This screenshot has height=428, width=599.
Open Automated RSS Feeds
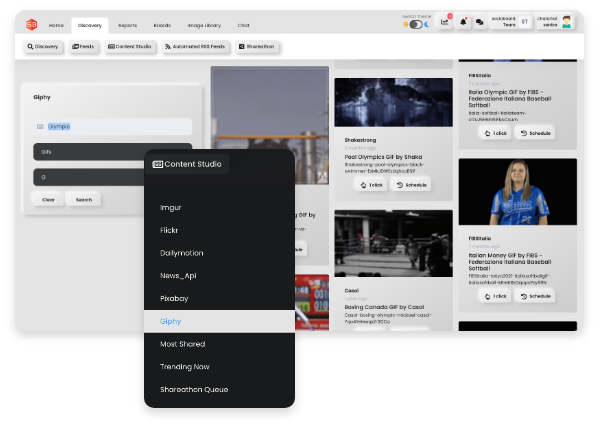(195, 47)
